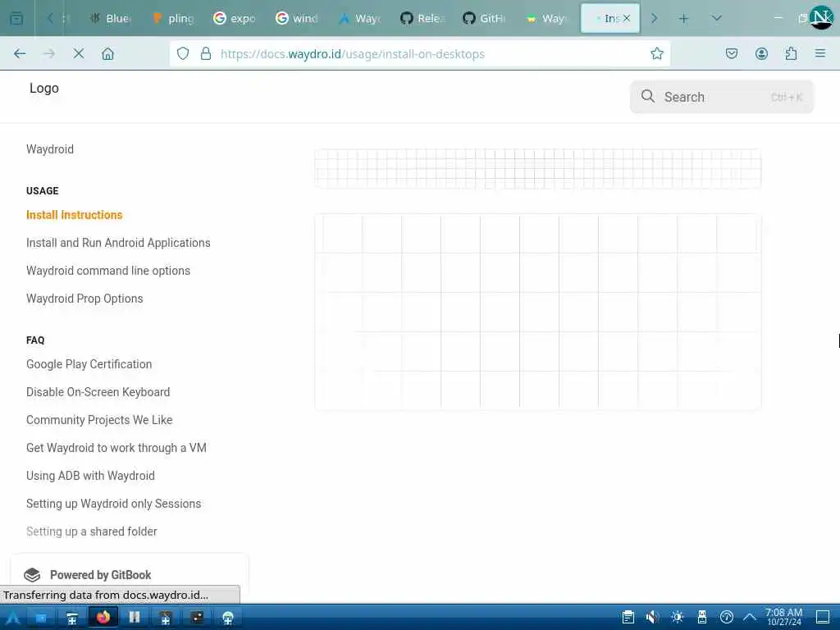840x630 pixels.
Task: Open tracking protection shield info
Action: pyautogui.click(x=183, y=53)
